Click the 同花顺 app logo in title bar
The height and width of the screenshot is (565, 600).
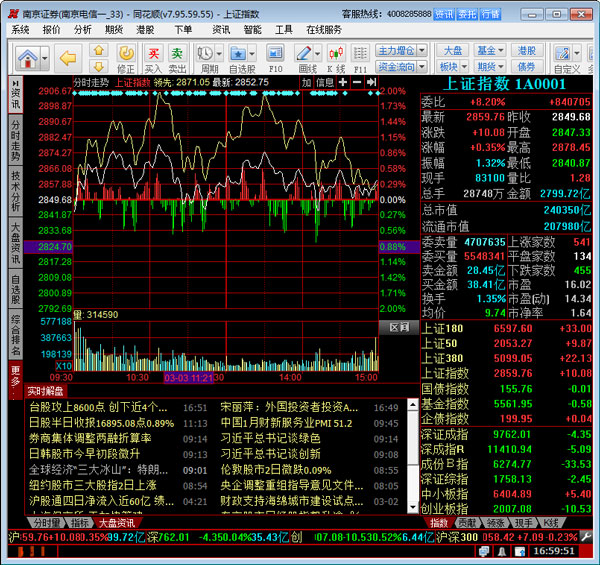(13, 14)
